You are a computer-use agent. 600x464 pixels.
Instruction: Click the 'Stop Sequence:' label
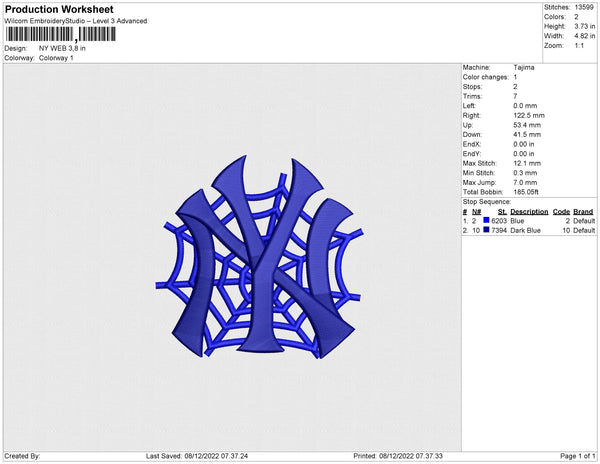487,202
